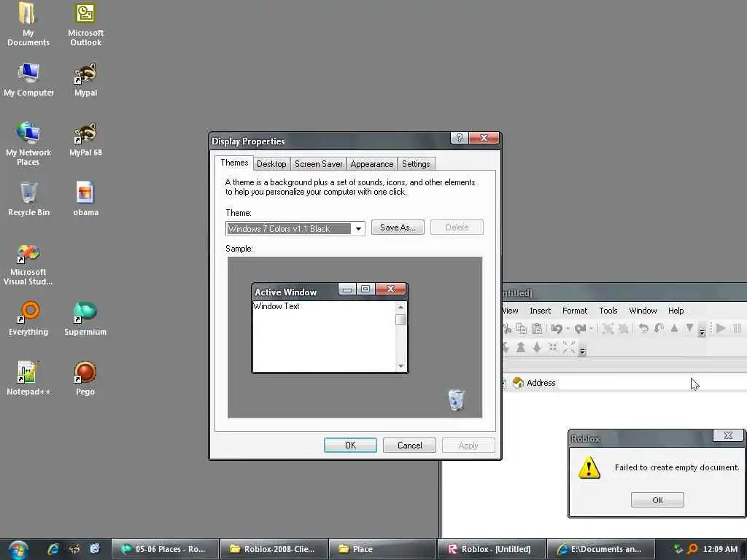This screenshot has width=747, height=560.
Task: Click the Zoom extents crossed-arrows icon
Action: tap(569, 347)
